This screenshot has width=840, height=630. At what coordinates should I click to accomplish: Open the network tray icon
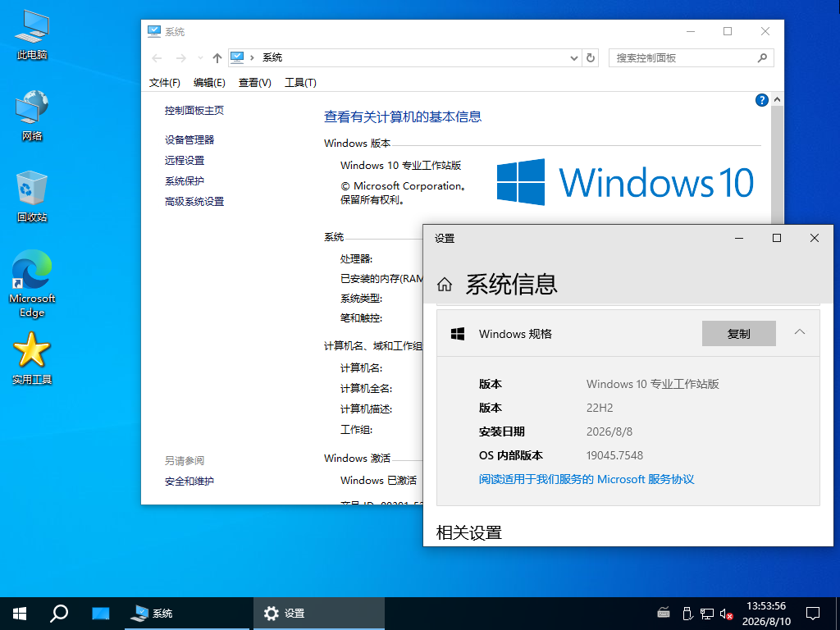(707, 614)
